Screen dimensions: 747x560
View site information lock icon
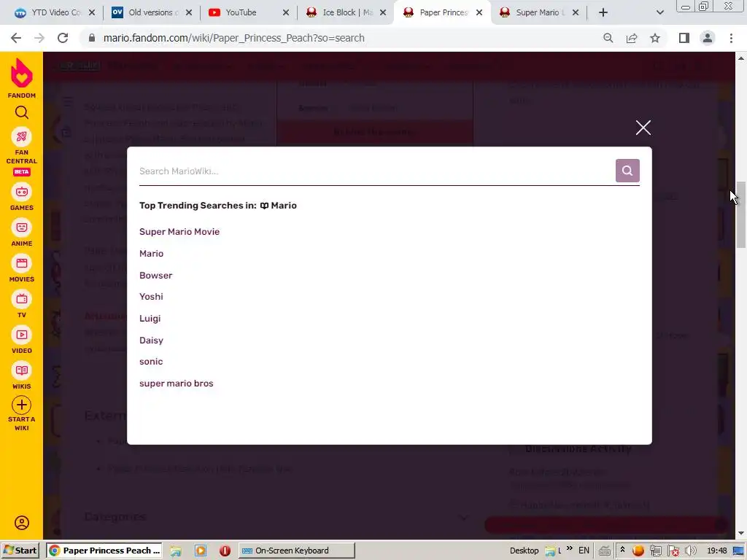(92, 38)
